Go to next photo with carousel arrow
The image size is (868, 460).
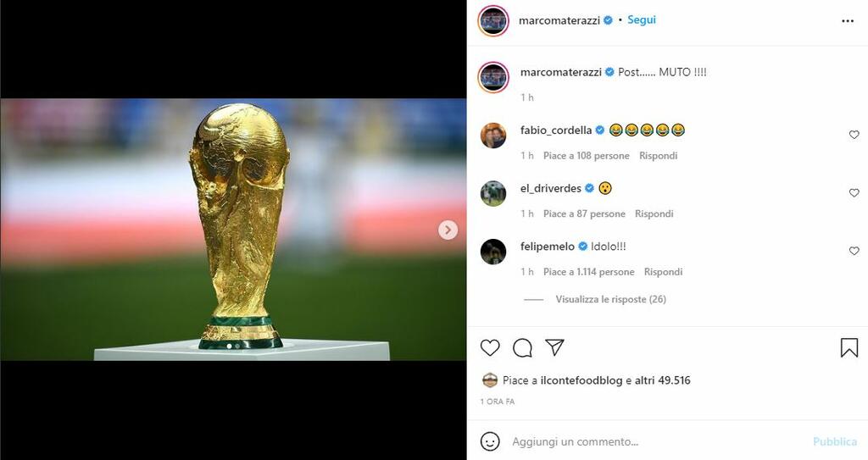[448, 230]
